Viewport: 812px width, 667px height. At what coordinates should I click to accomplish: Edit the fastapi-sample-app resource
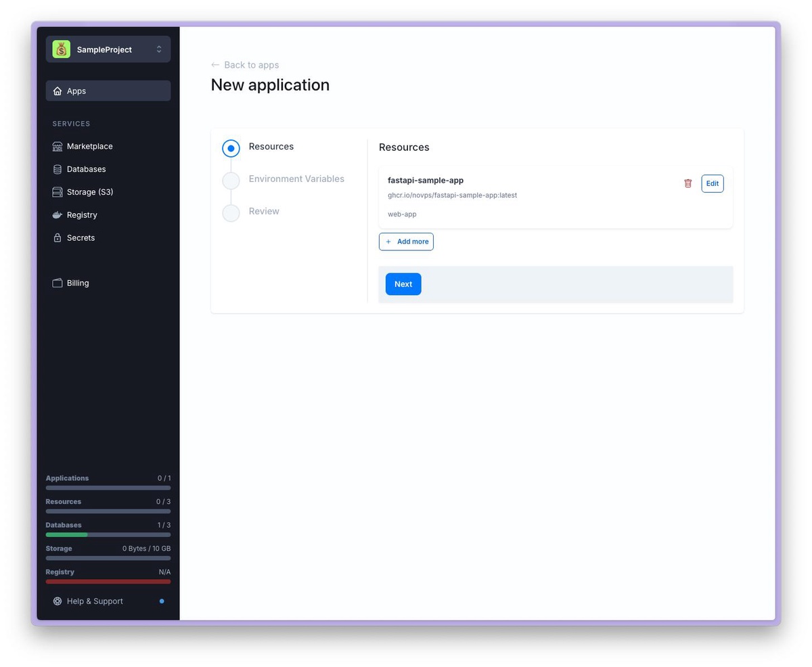pos(712,183)
